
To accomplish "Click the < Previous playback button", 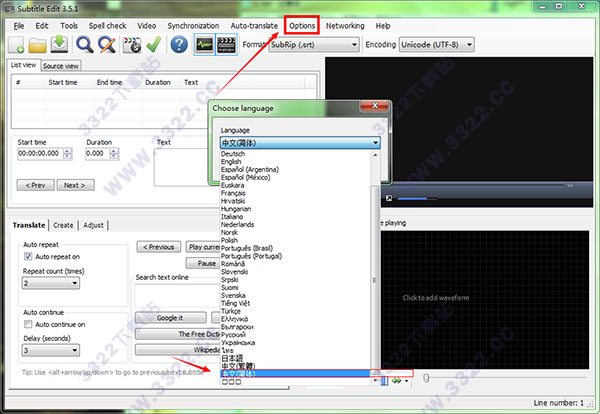I will pos(158,247).
